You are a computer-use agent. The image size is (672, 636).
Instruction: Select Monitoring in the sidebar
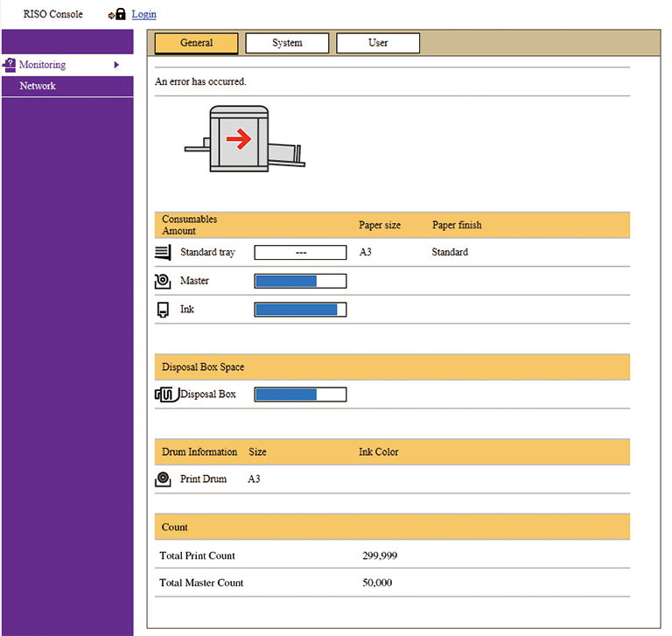coord(42,65)
